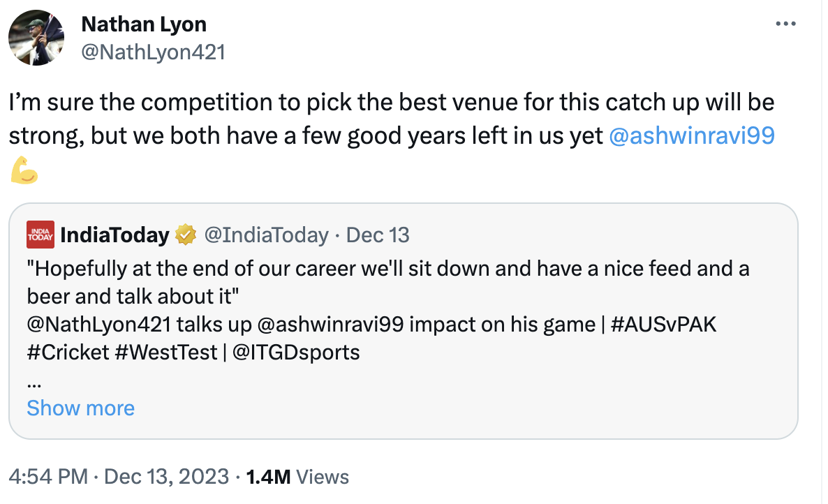Open Nathan Lyon display name at top

(144, 24)
